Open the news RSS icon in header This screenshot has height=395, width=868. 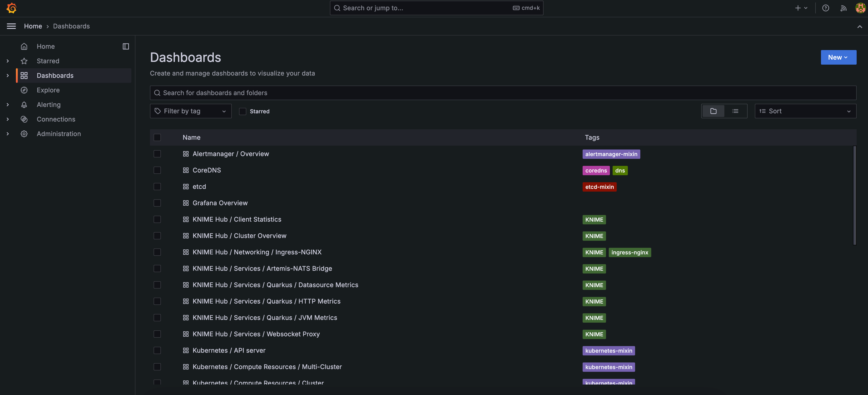(843, 8)
